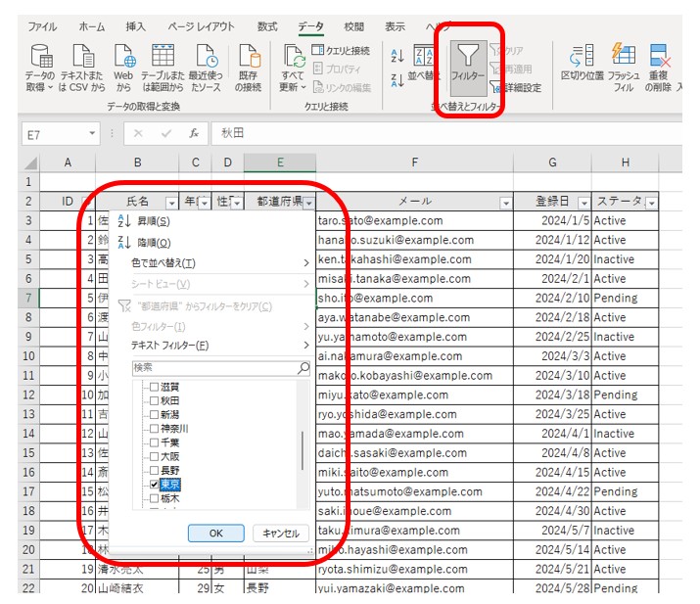Switch to the ファイル tab
Screen dimensions: 700x604
pyautogui.click(x=43, y=26)
